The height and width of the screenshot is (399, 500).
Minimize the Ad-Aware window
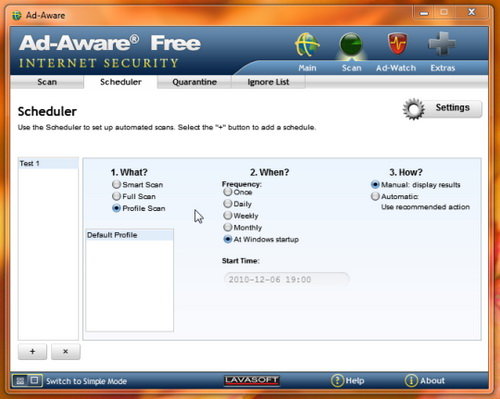424,13
